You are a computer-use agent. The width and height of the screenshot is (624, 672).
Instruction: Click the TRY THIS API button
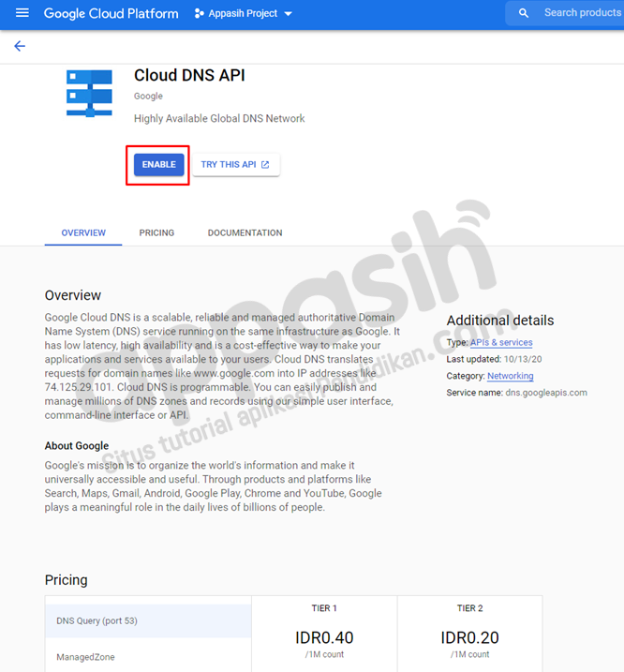click(236, 165)
